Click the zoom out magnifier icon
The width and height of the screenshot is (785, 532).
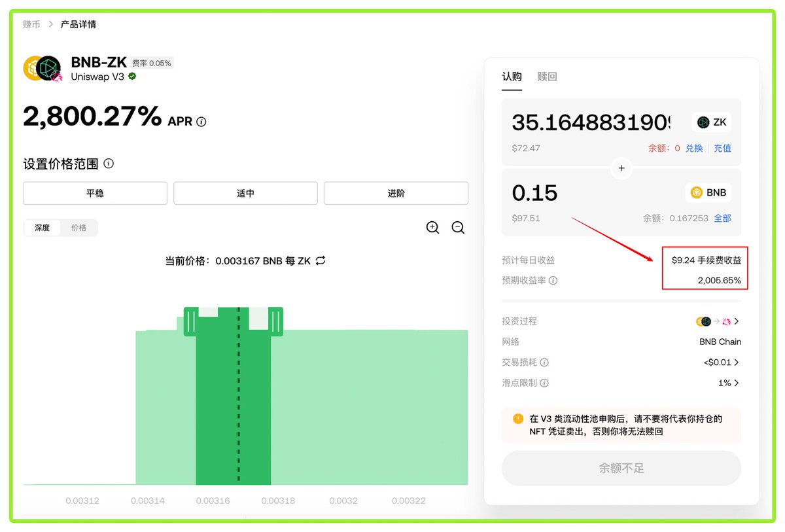click(x=458, y=228)
